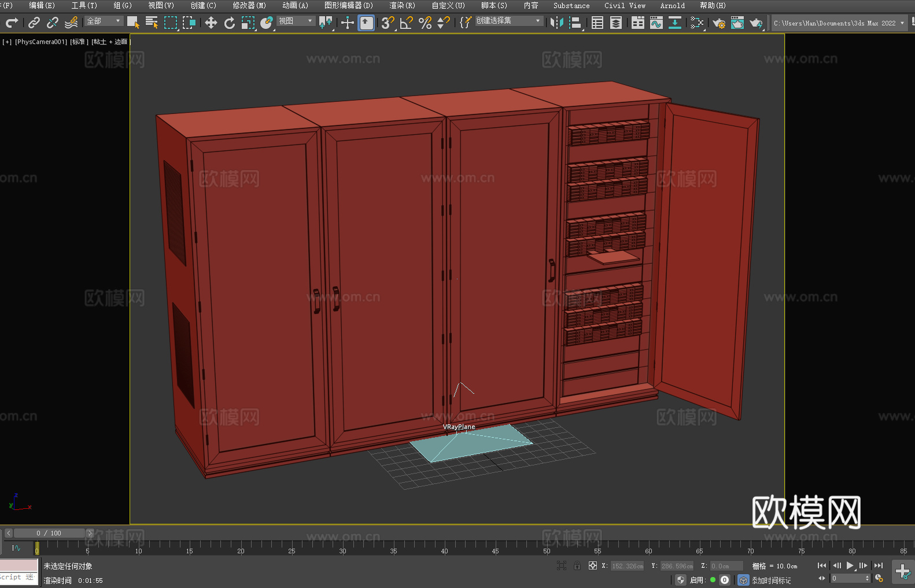Toggle Angle Snap

point(407,23)
